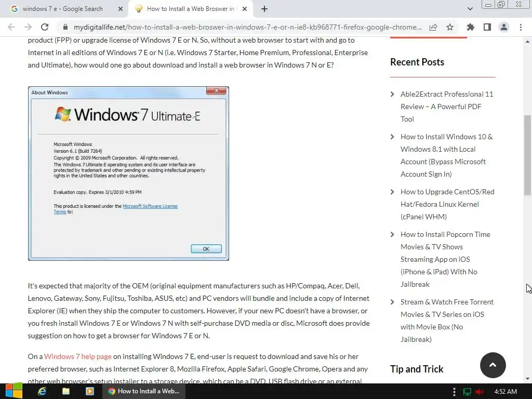Click the muted volume tray icon
The height and width of the screenshot is (399, 532).
(480, 392)
